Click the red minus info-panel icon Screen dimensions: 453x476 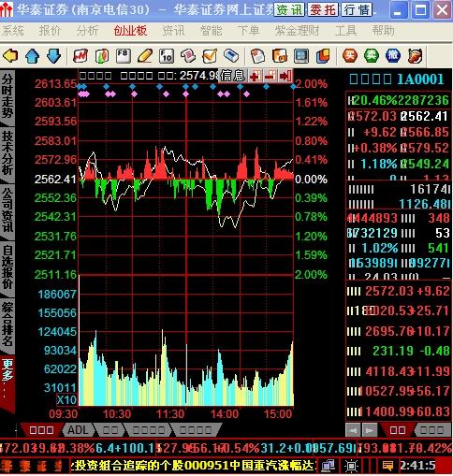click(x=270, y=76)
